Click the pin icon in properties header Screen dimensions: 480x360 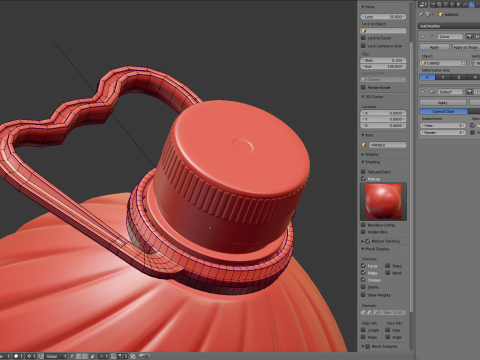coord(421,14)
